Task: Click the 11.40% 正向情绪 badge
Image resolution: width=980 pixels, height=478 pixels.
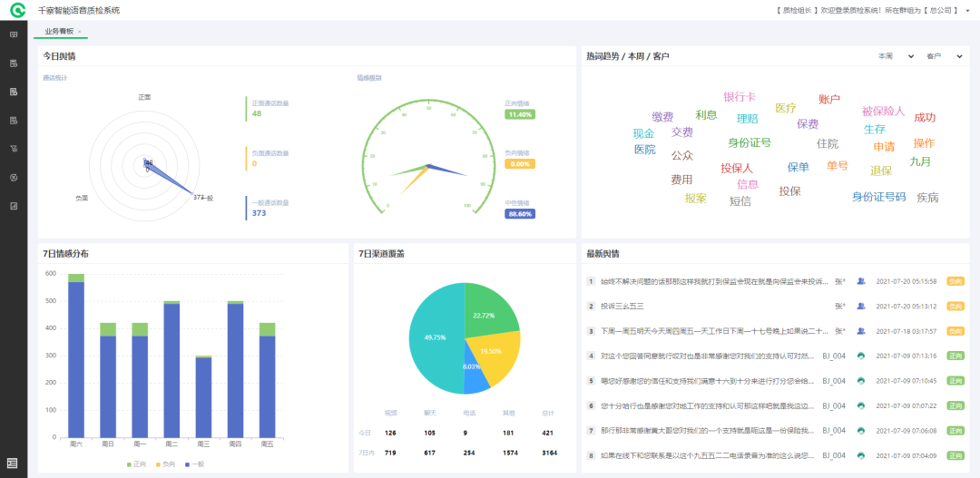Action: [520, 115]
